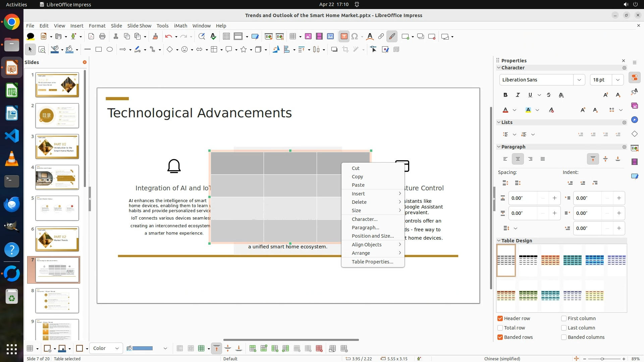Screen dimensions: 644x362
Task: Click the blue fill color swatch
Action: (x=143, y=349)
